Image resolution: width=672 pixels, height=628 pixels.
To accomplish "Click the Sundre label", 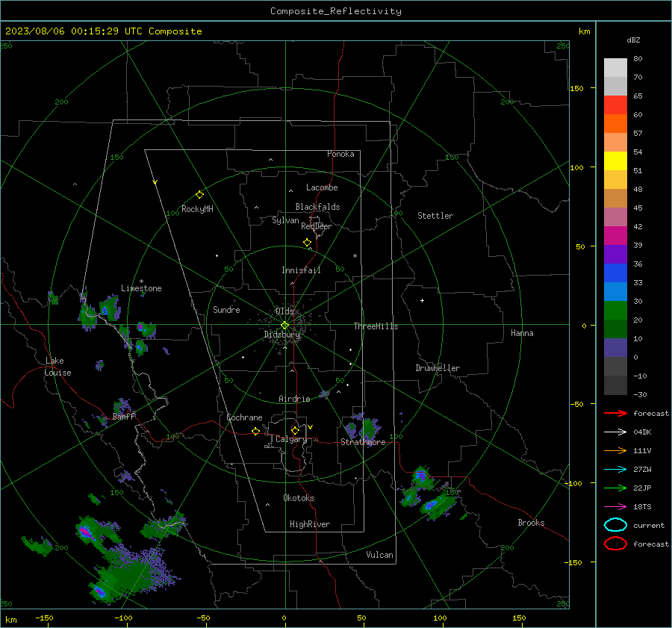I will [x=226, y=309].
